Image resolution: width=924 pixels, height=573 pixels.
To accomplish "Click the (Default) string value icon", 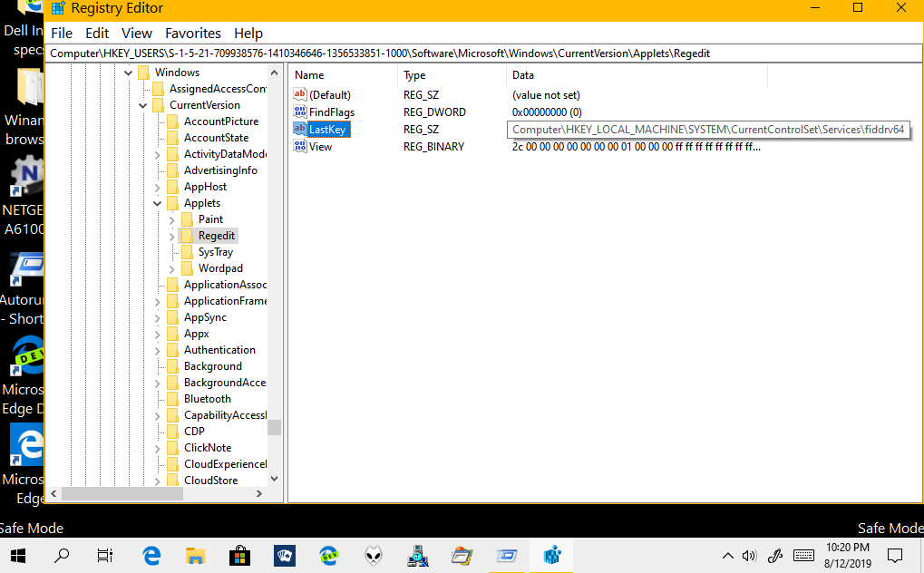I will click(x=300, y=94).
